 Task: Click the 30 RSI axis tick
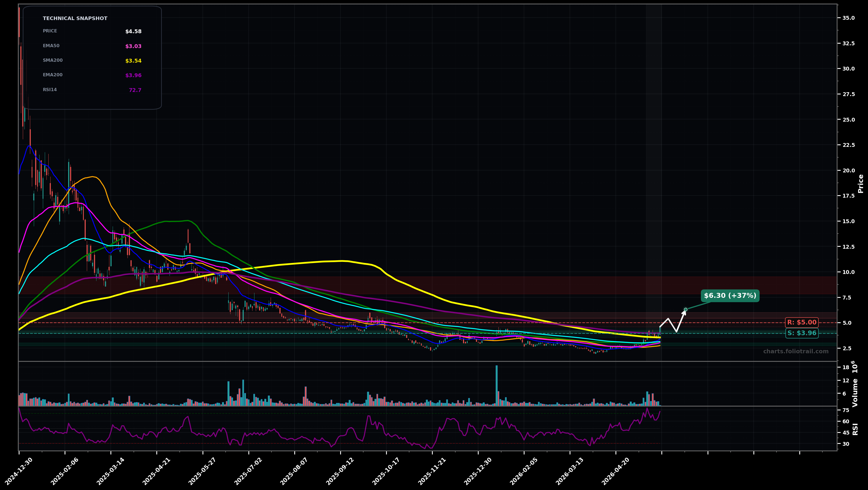coord(846,444)
